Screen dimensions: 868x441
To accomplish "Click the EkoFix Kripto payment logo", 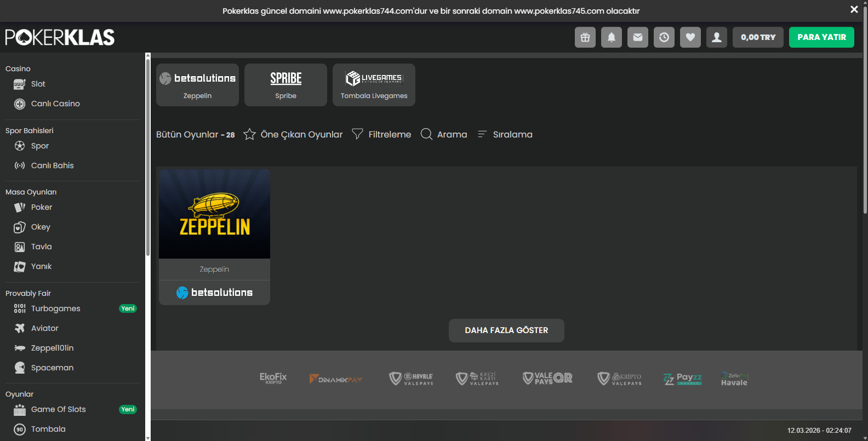I will 273,379.
